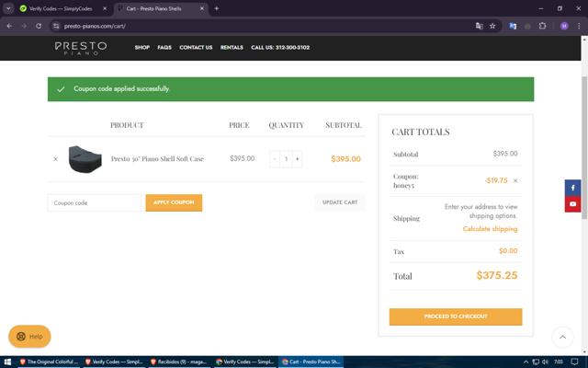The image size is (588, 368).
Task: Open the Presto Piano logo home link
Action: click(x=81, y=48)
